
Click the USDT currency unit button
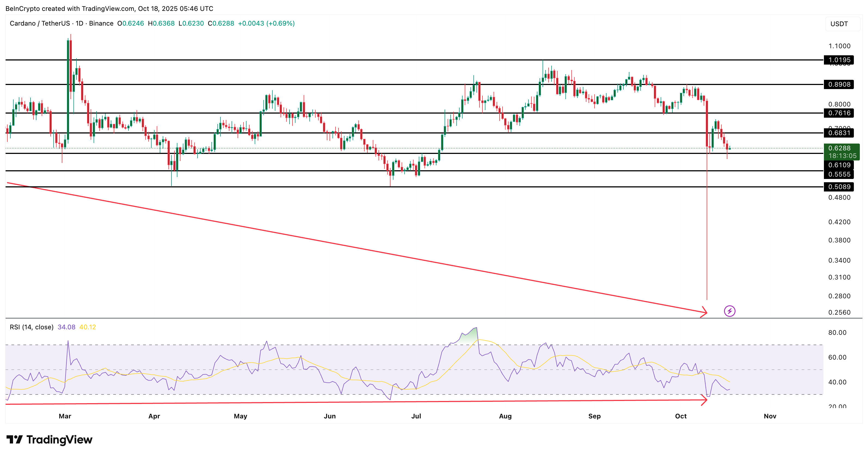coord(840,23)
